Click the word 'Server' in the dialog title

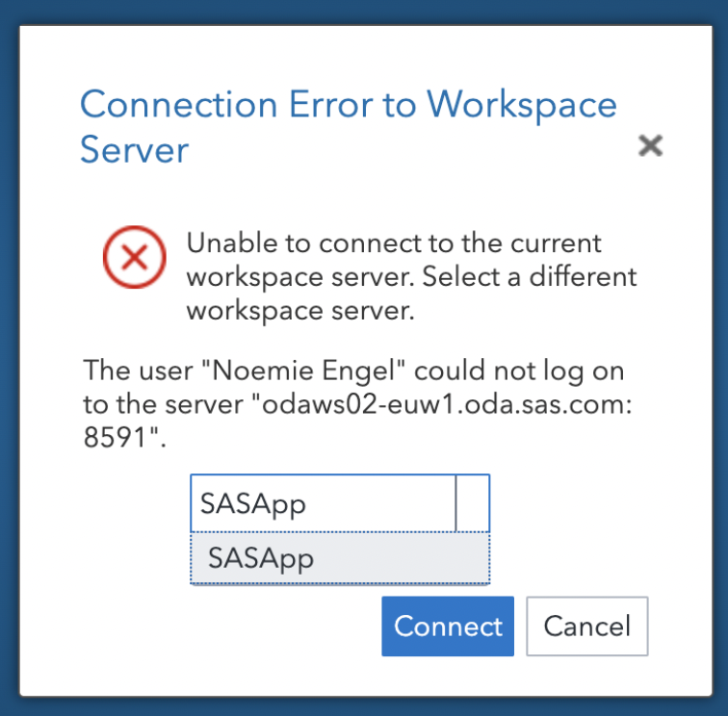pyautogui.click(x=134, y=150)
